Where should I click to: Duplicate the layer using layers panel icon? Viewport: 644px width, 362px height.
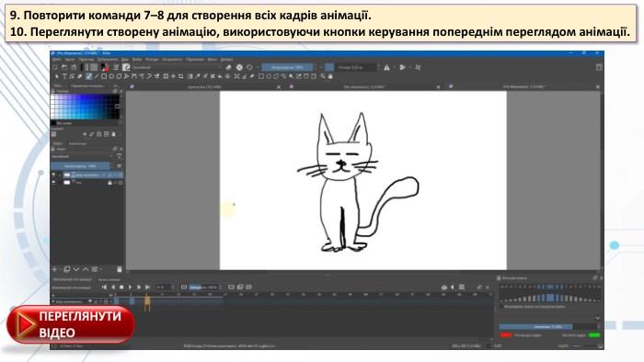pyautogui.click(x=66, y=269)
